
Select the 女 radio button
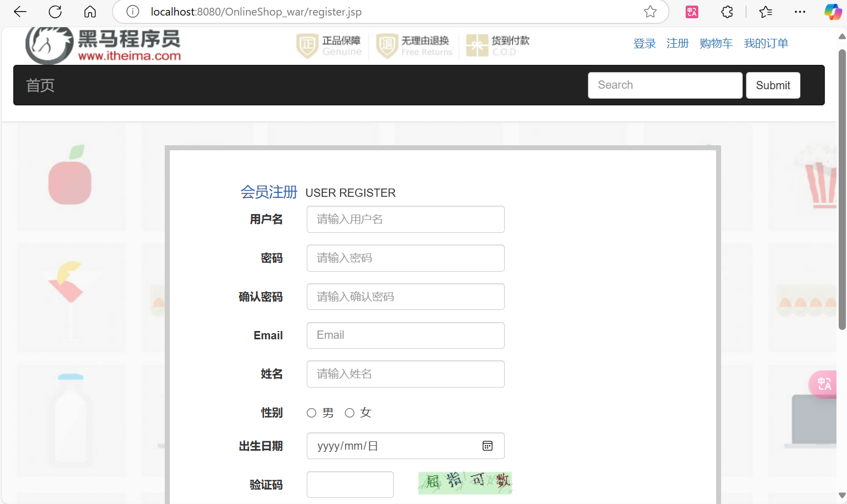tap(349, 413)
